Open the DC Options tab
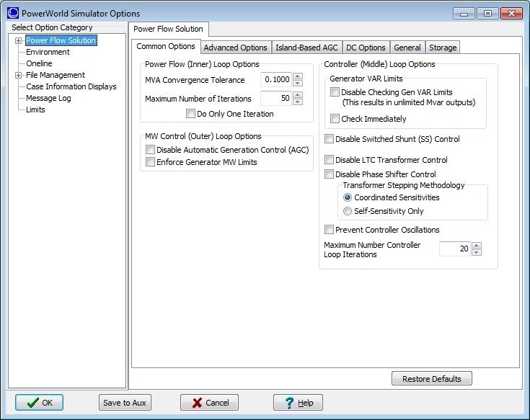Screen dimensions: 530x420 pos(366,48)
